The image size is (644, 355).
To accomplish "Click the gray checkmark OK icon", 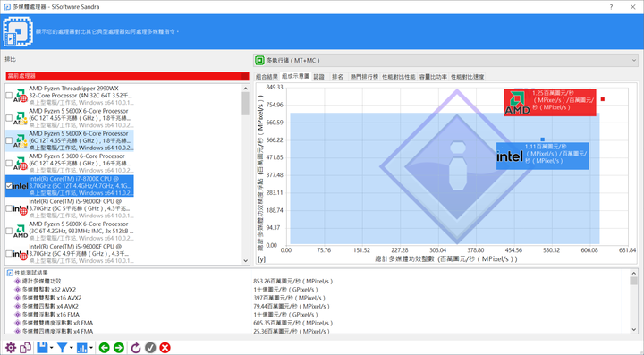I will (x=150, y=348).
